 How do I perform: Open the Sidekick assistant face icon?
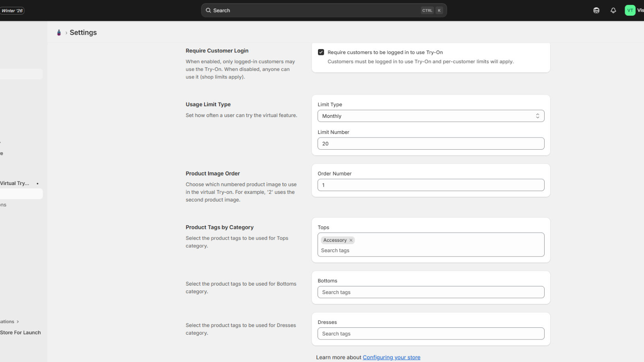click(596, 10)
